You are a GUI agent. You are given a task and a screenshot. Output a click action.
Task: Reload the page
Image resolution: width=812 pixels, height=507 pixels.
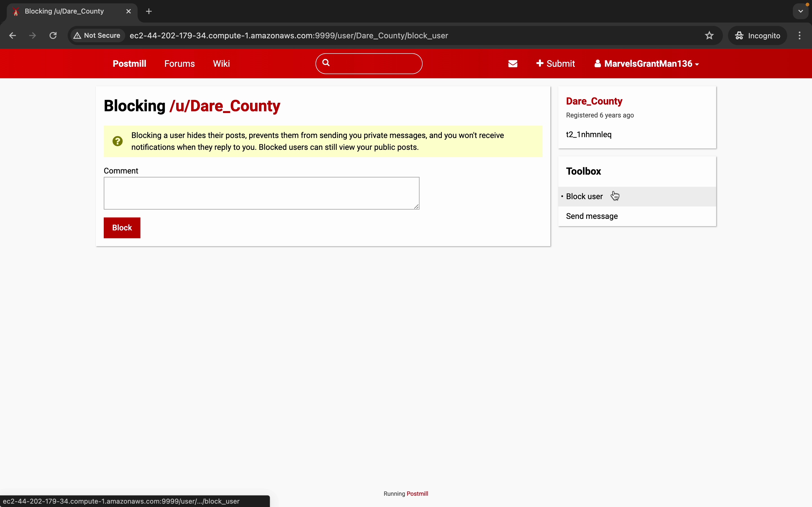[x=53, y=35]
